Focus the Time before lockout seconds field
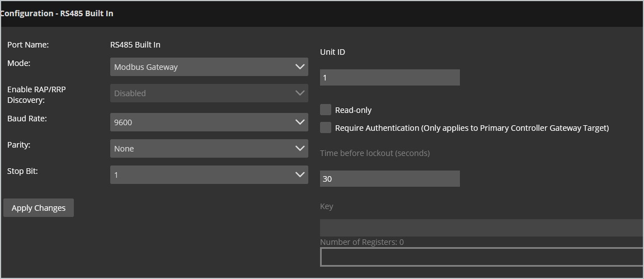Screen dimensions: 644x279 coord(389,179)
